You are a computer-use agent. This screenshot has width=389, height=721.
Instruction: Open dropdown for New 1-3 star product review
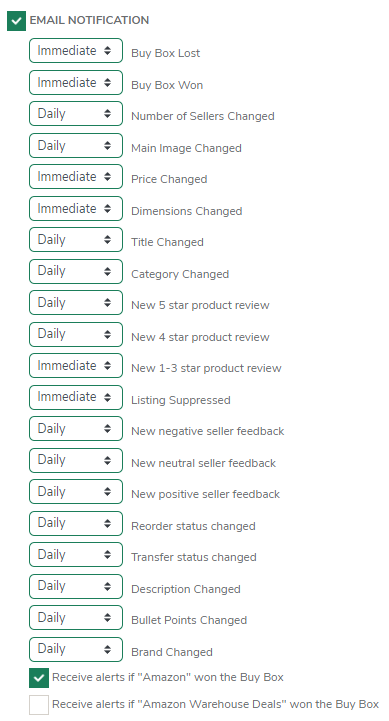pos(76,366)
